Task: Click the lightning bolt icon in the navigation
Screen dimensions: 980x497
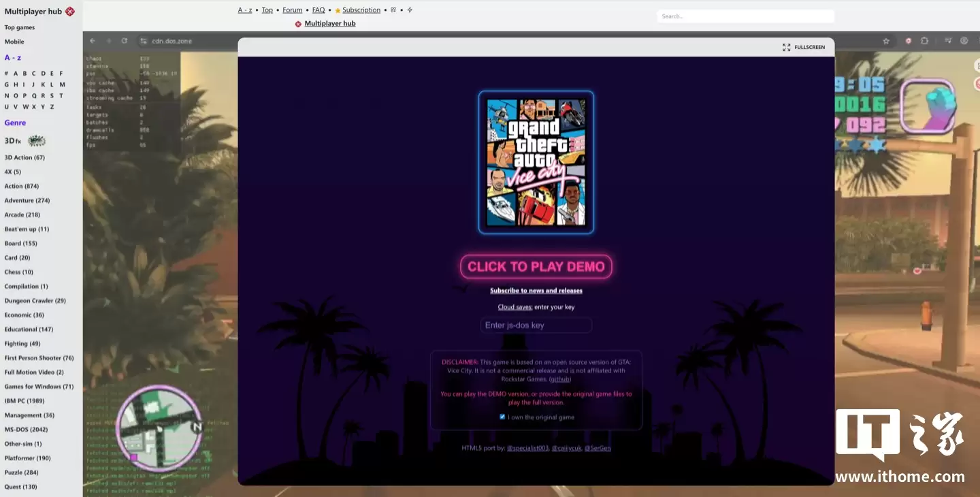Action: click(x=409, y=10)
